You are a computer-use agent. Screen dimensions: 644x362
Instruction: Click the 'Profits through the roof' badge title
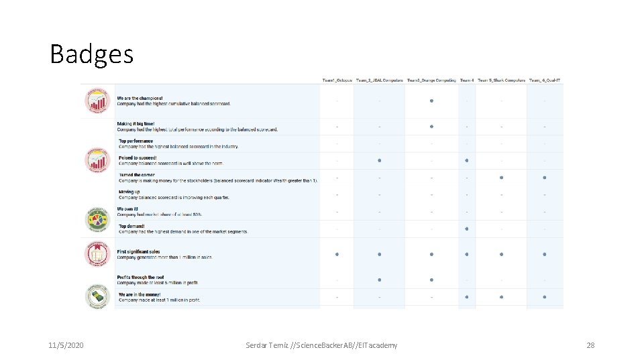tap(140, 277)
